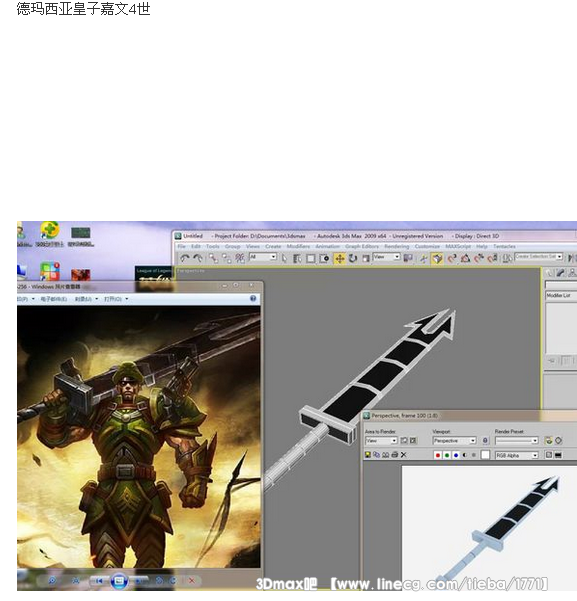Viewport: 577px width, 601px height.
Task: Toggle the Spinner Snap icon
Action: pyautogui.click(x=492, y=259)
